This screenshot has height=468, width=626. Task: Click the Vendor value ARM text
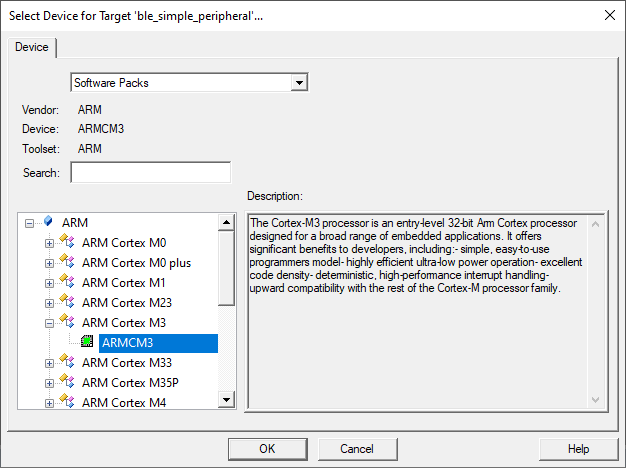click(x=89, y=110)
